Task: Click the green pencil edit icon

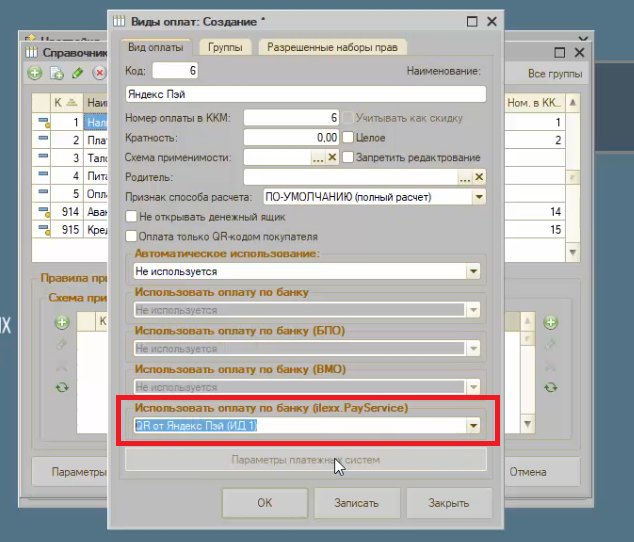Action: (x=77, y=73)
